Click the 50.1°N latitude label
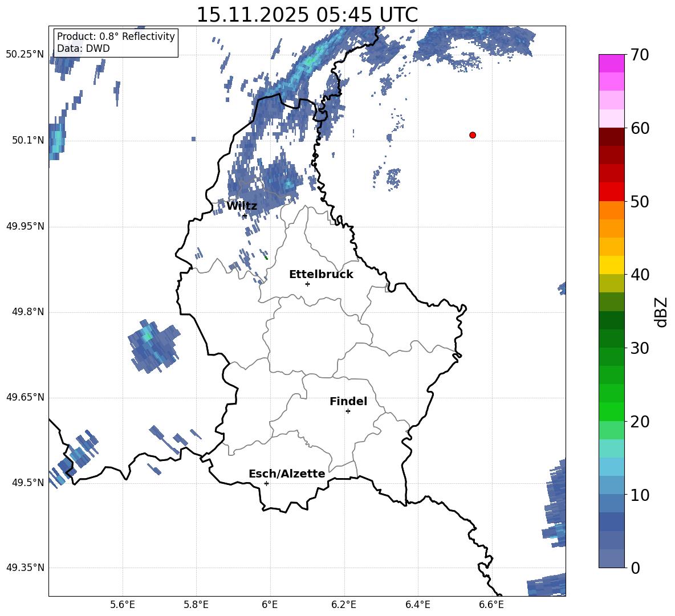This screenshot has width=675, height=616. pyautogui.click(x=28, y=141)
